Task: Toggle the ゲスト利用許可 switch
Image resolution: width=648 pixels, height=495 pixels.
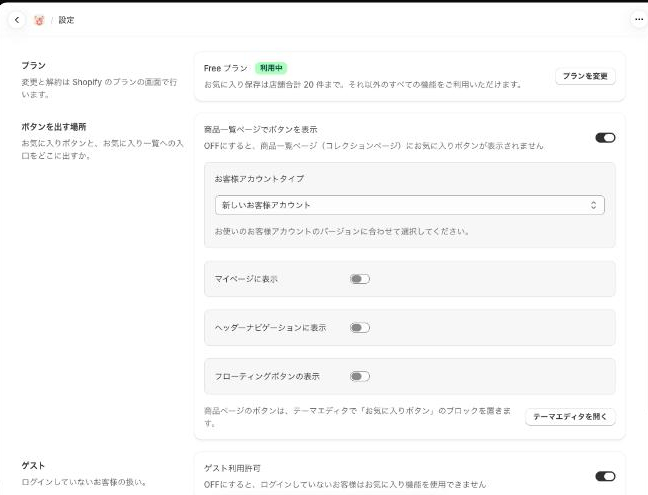Action: point(605,476)
